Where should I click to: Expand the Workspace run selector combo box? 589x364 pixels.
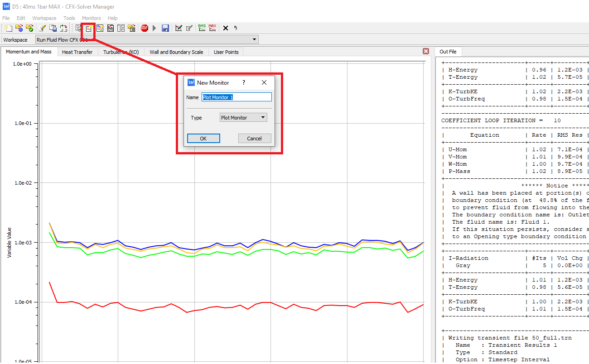tap(255, 39)
